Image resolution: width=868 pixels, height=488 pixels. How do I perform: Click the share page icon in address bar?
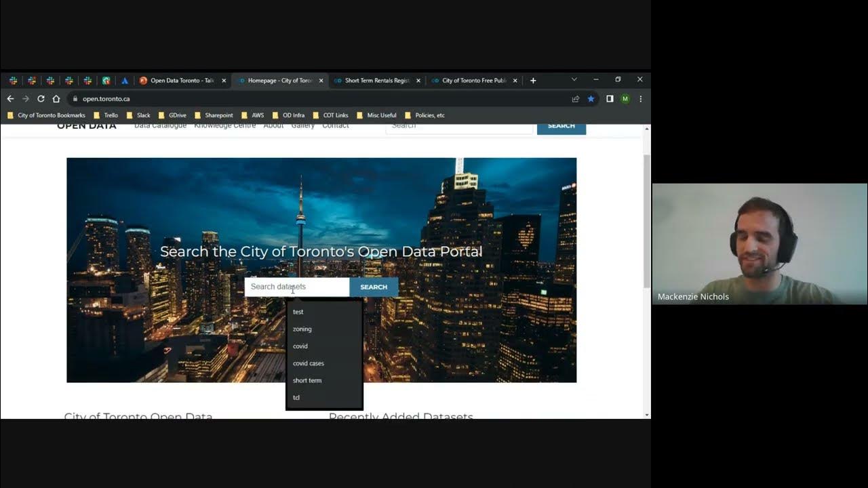click(x=576, y=99)
